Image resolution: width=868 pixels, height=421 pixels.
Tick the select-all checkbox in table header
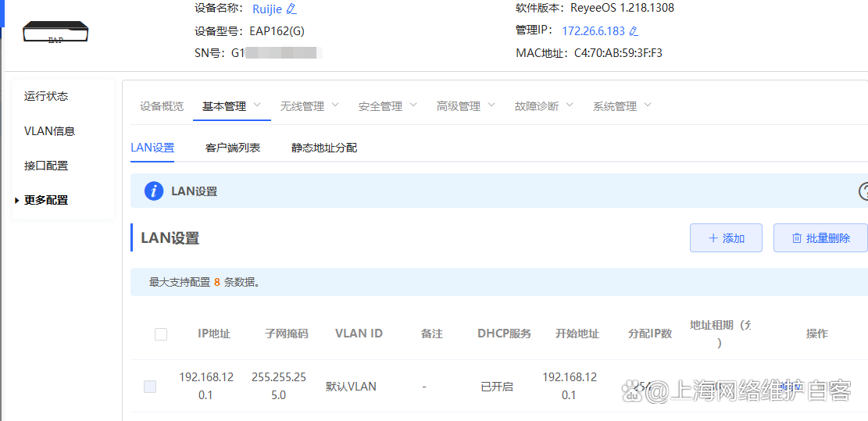tap(161, 334)
